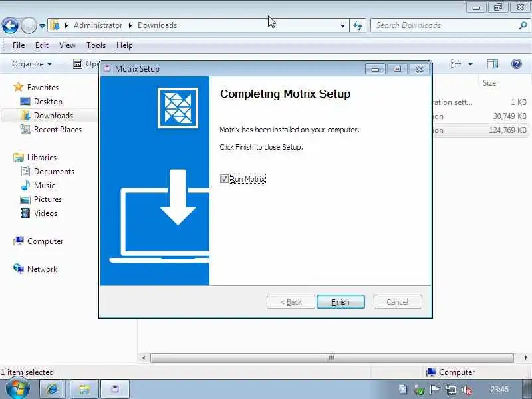Open Music library
The width and height of the screenshot is (532, 399).
click(x=44, y=186)
